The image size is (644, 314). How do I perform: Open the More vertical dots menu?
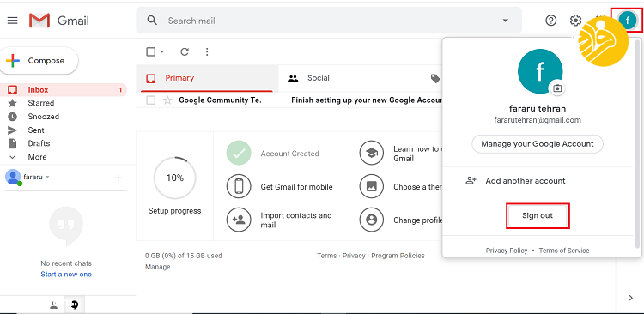click(207, 51)
